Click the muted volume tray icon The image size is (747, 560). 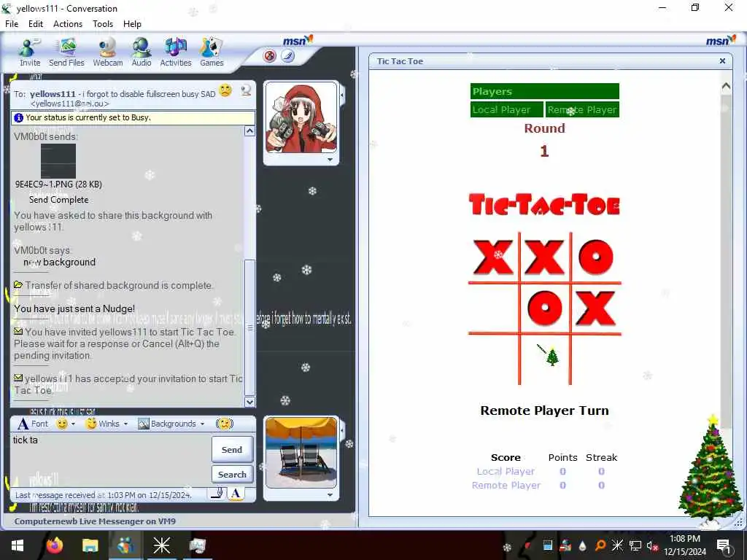click(x=651, y=545)
